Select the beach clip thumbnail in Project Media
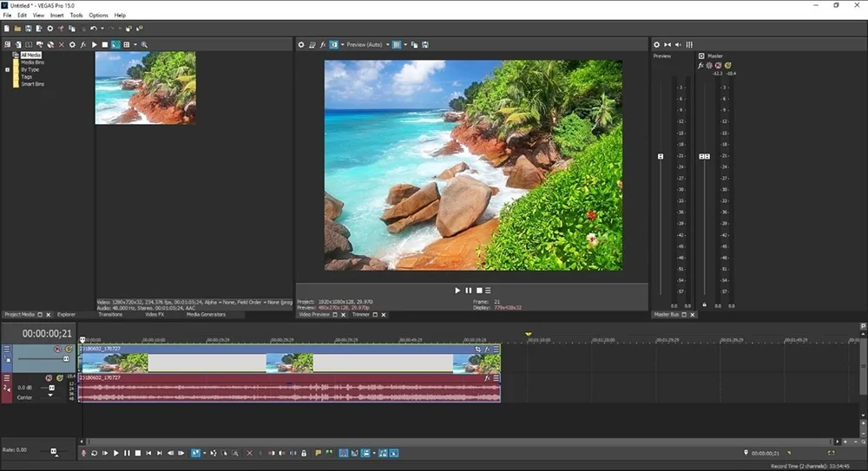Image resolution: width=868 pixels, height=471 pixels. point(145,88)
